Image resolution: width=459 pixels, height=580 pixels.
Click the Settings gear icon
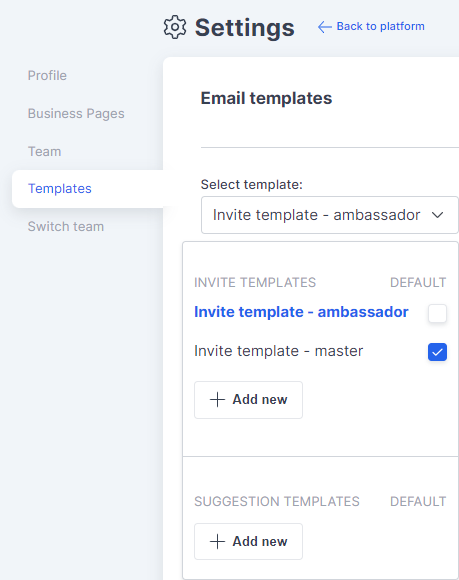175,27
